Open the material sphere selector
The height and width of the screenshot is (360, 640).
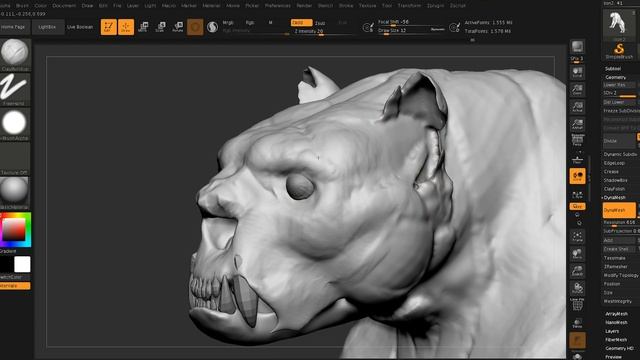15,193
